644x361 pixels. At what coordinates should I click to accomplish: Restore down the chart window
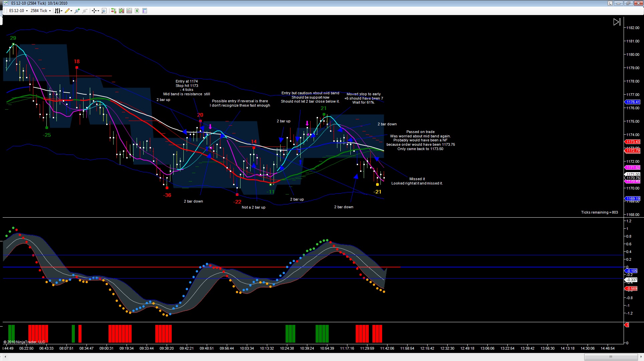pos(628,3)
